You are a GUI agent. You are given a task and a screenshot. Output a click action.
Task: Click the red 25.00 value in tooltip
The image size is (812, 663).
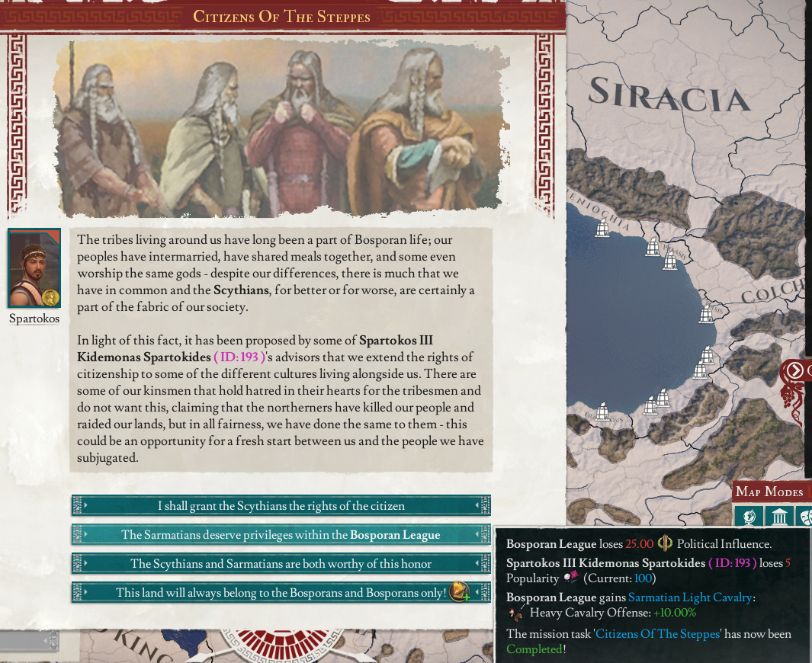tap(639, 544)
